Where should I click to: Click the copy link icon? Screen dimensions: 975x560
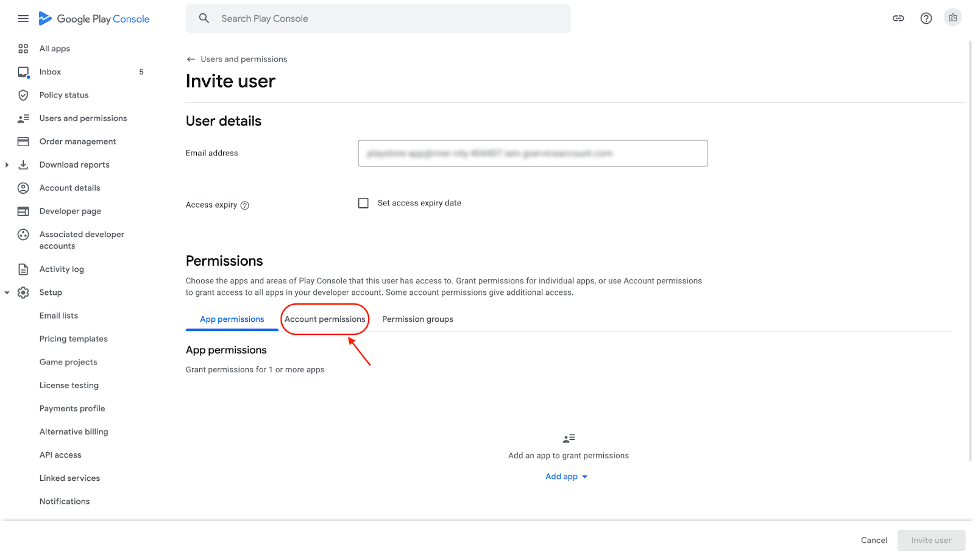point(898,18)
